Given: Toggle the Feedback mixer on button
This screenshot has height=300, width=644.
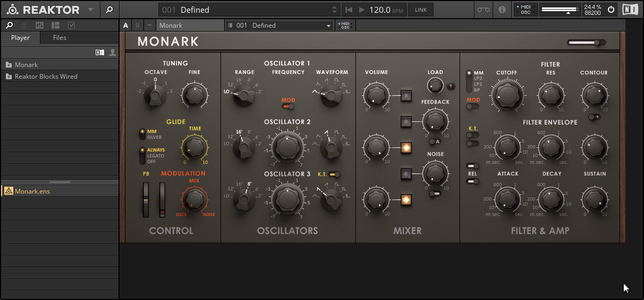Looking at the screenshot, I should (x=406, y=122).
